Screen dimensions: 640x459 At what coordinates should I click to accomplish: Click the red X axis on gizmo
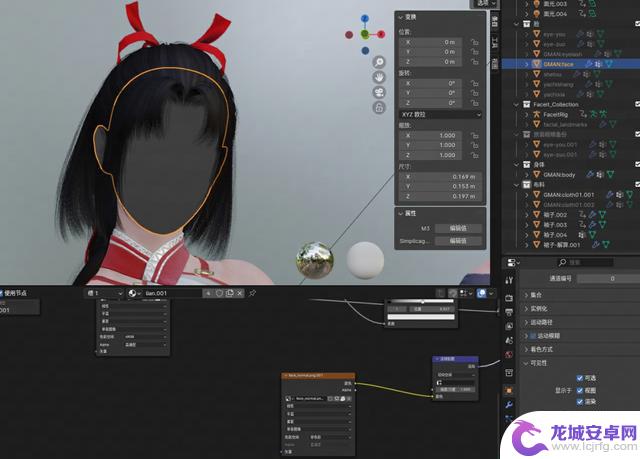pos(381,34)
